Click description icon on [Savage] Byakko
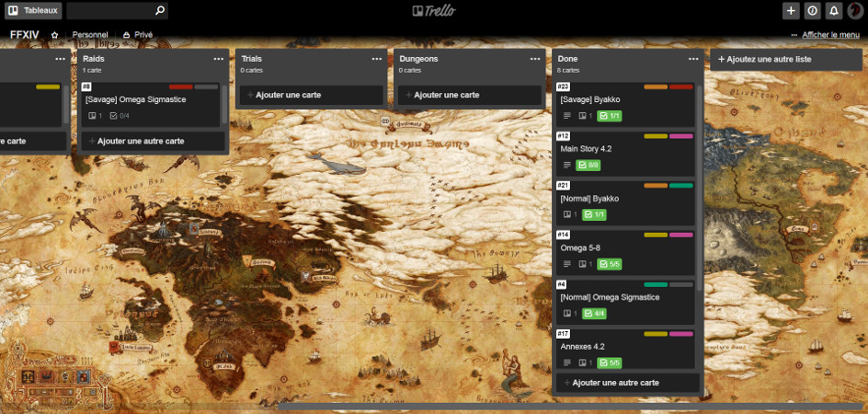 pyautogui.click(x=566, y=116)
